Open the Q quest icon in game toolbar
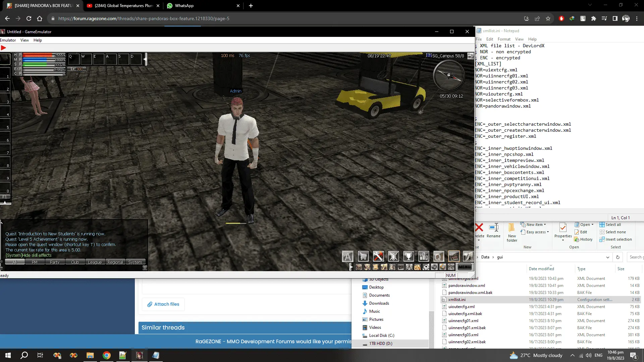Image resolution: width=644 pixels, height=362 pixels. pyautogui.click(x=438, y=256)
